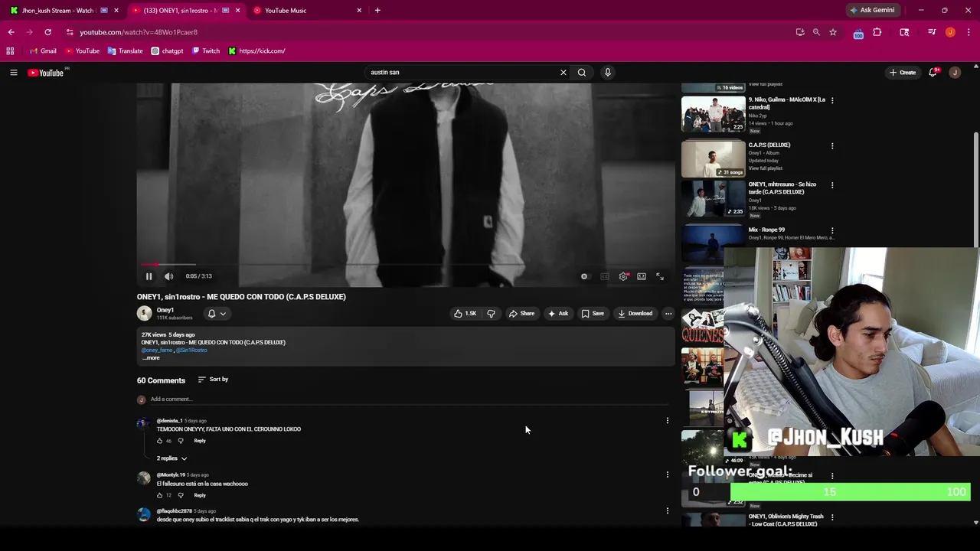Open the media controls icon in toolbar
Image resolution: width=980 pixels, height=551 pixels.
coord(932,32)
